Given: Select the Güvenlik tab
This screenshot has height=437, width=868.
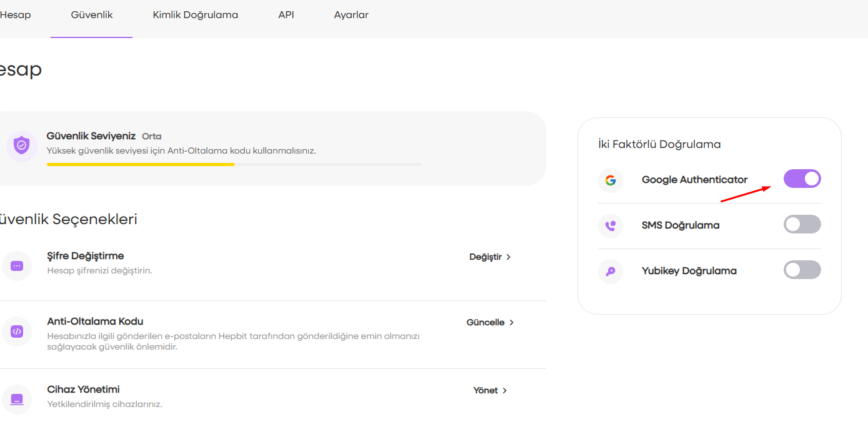Looking at the screenshot, I should [92, 15].
